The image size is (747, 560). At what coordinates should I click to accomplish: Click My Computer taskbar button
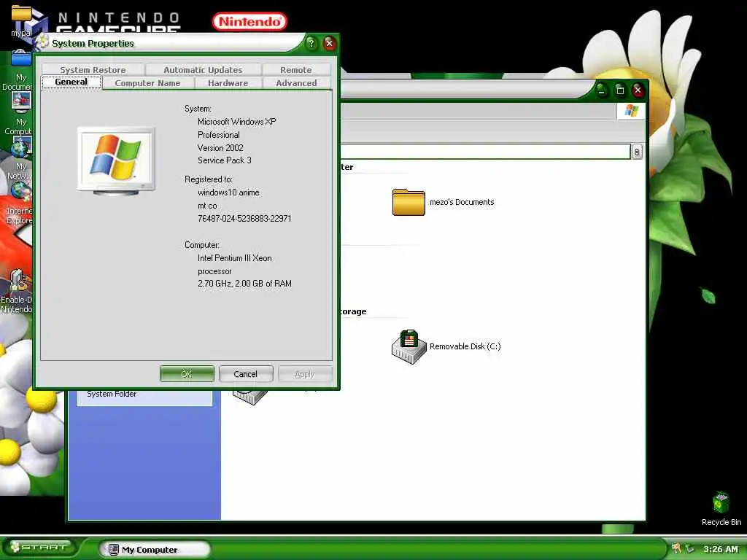click(155, 550)
